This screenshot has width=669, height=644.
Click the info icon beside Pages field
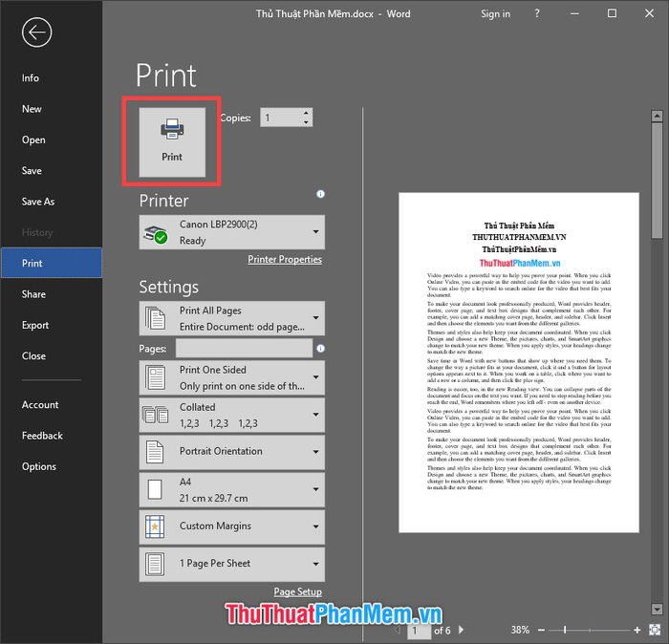(320, 349)
